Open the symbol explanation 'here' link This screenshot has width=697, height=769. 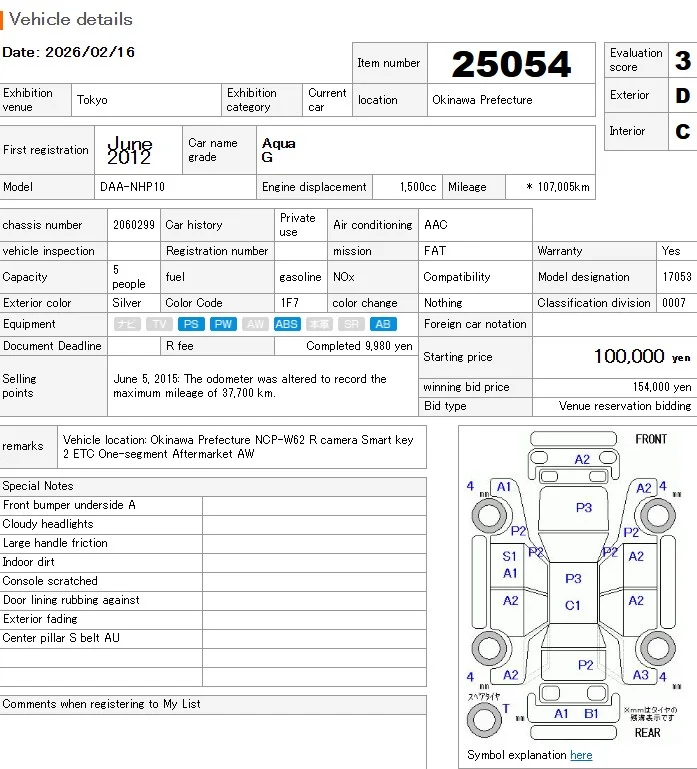tap(581, 755)
